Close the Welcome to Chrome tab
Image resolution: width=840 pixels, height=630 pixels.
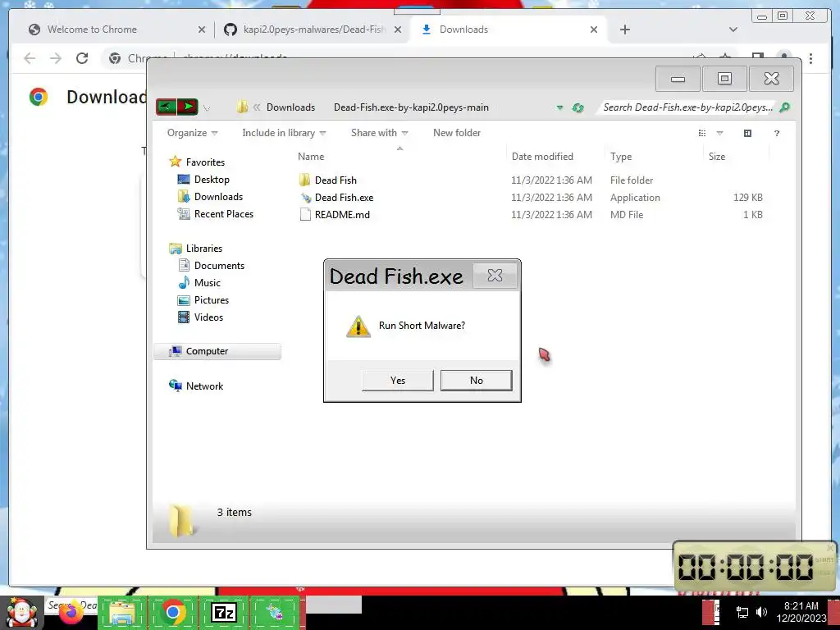point(202,30)
